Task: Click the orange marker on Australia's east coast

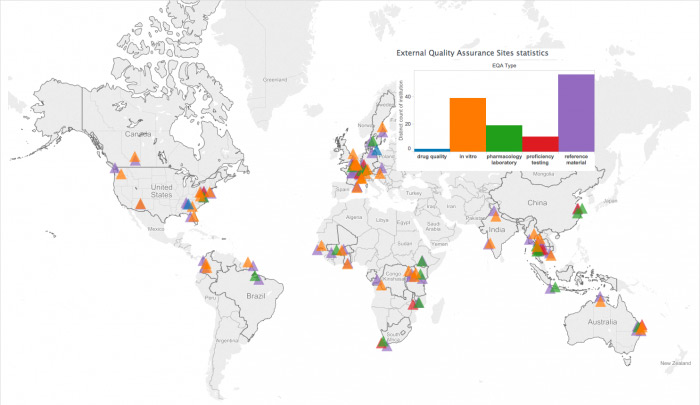Action: point(641,327)
